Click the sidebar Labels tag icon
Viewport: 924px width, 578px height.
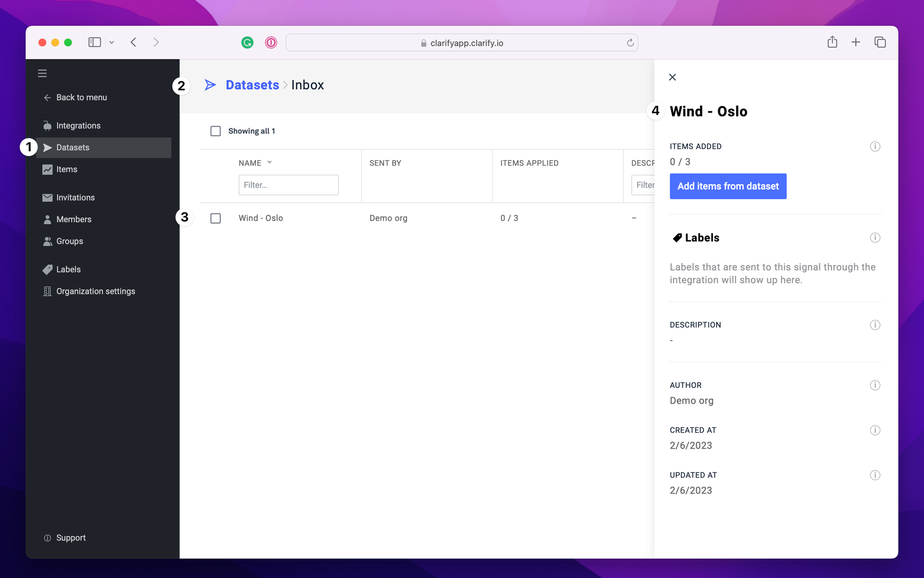[x=47, y=270]
